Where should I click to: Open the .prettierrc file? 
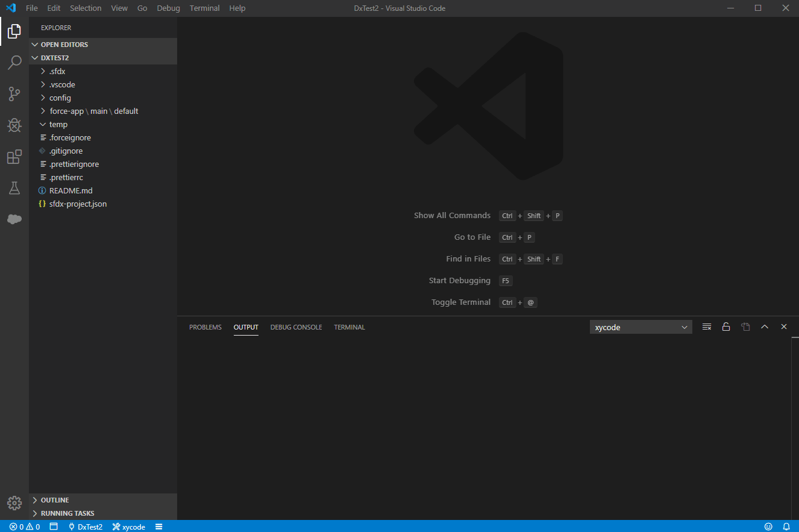pyautogui.click(x=103, y=177)
